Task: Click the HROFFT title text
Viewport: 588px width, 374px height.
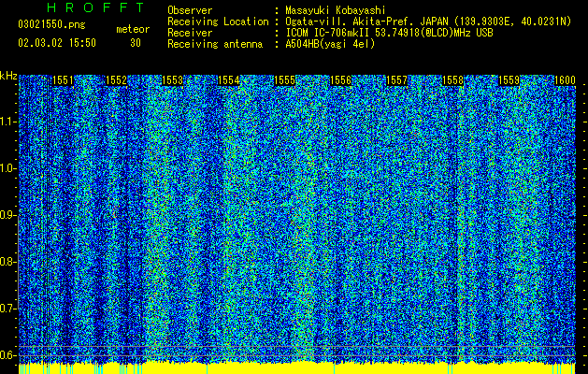Action: click(x=95, y=7)
